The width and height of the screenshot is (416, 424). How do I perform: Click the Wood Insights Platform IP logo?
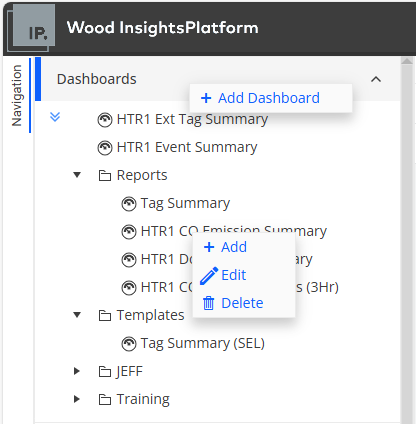(x=31, y=28)
